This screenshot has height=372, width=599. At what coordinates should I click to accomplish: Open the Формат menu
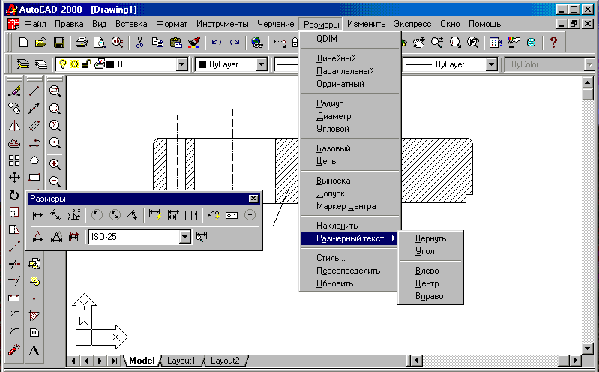172,24
